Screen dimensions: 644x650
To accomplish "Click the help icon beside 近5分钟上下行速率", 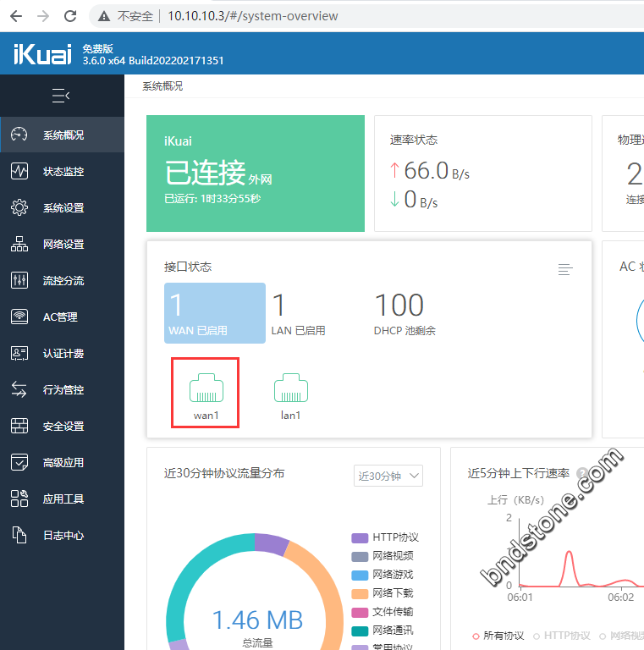I will (582, 473).
